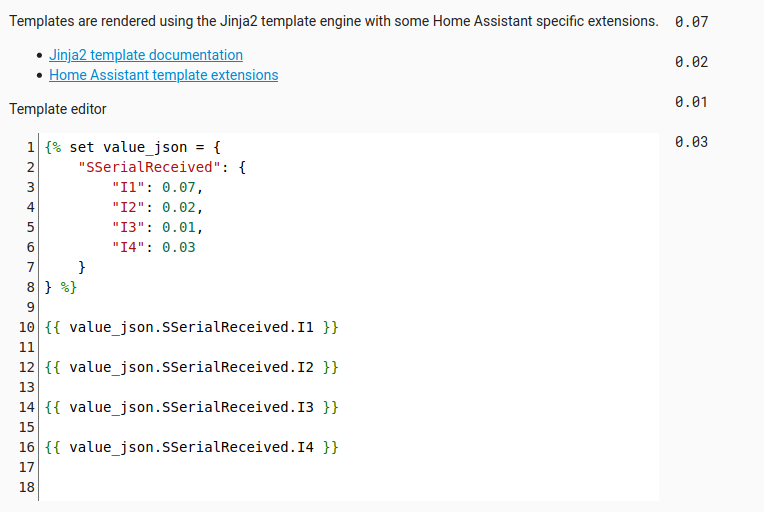Click the value_json.SSerialReceived.I3 expression
Viewport: 764px width, 512px height.
pos(192,407)
